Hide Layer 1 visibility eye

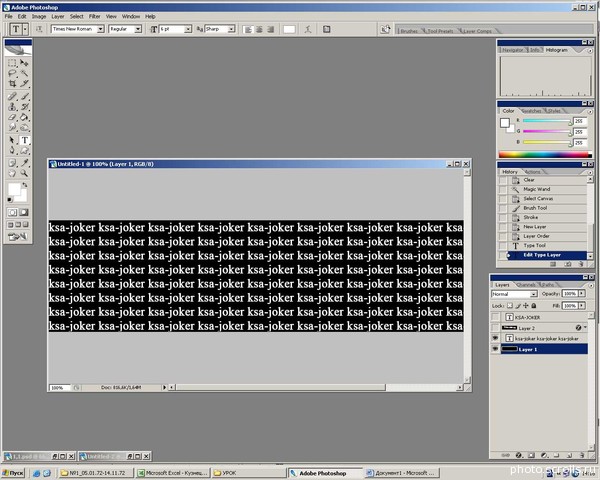(495, 349)
